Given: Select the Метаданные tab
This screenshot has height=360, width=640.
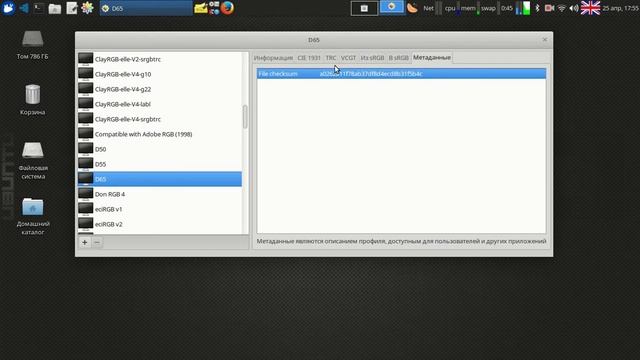Looking at the screenshot, I should coord(432,58).
